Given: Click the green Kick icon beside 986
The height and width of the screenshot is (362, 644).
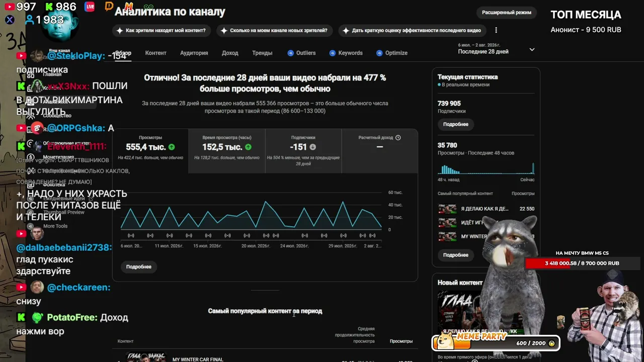Looking at the screenshot, I should coord(49,7).
